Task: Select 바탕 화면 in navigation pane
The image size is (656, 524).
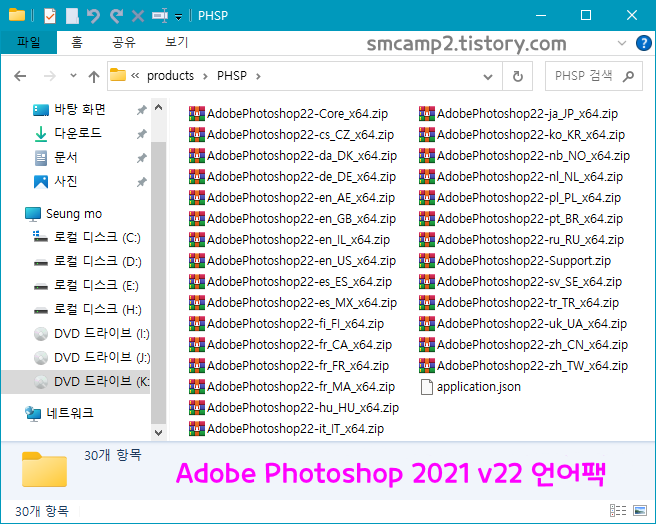Action: tap(79, 110)
